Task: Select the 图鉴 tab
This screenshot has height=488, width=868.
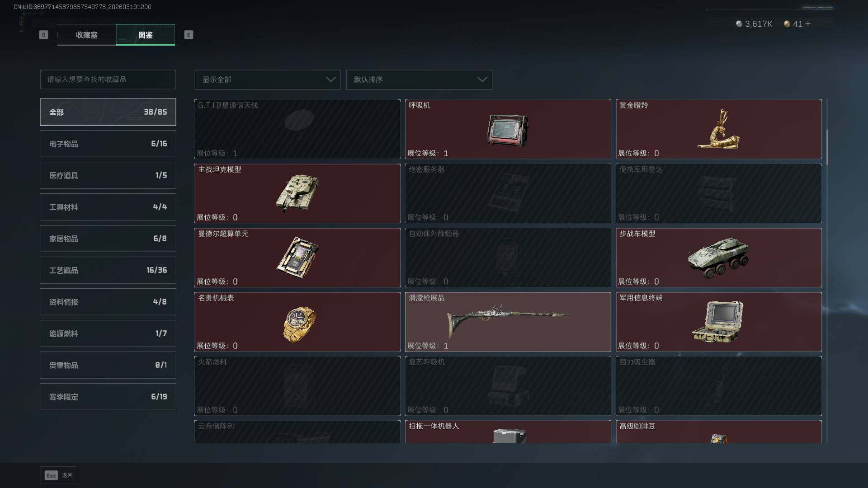Action: click(146, 35)
